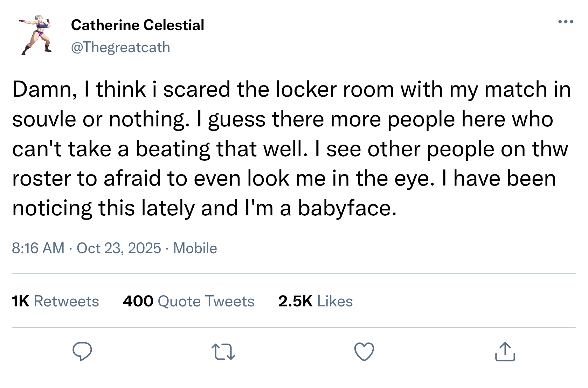The height and width of the screenshot is (388, 588).
Task: View the 2.5K Likes list
Action: 315,301
